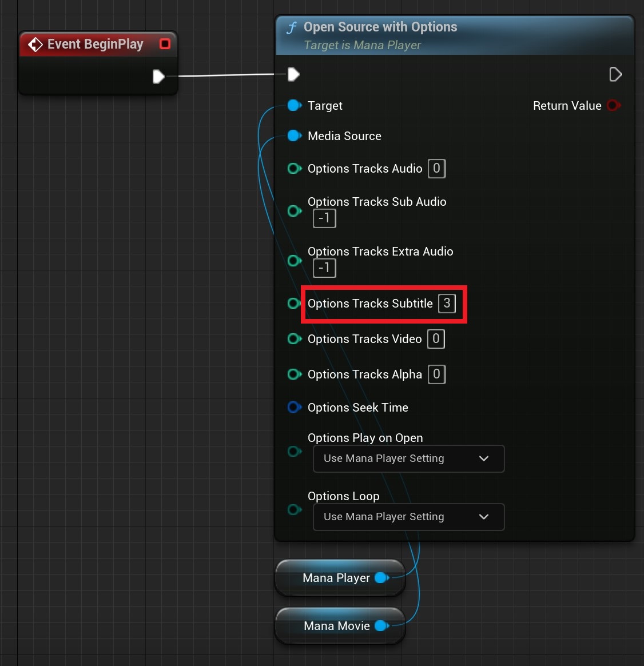Click the Options Tracks Extra Audio label
The height and width of the screenshot is (666, 644).
click(x=380, y=252)
